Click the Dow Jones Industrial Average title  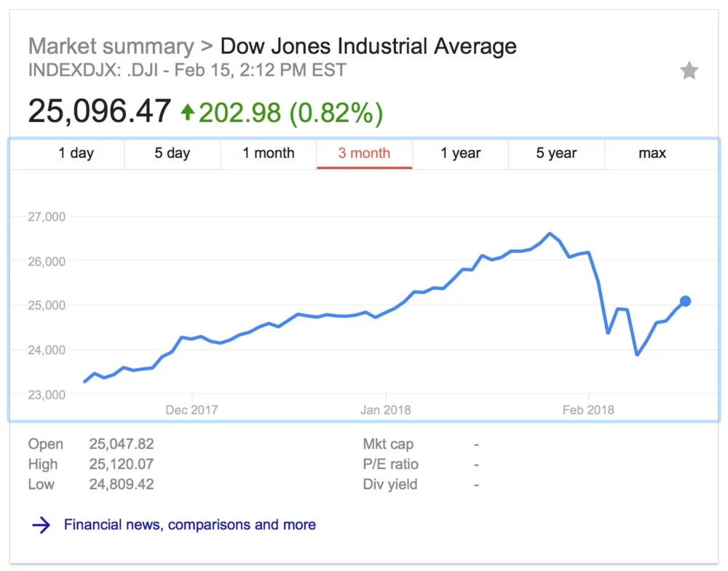368,47
